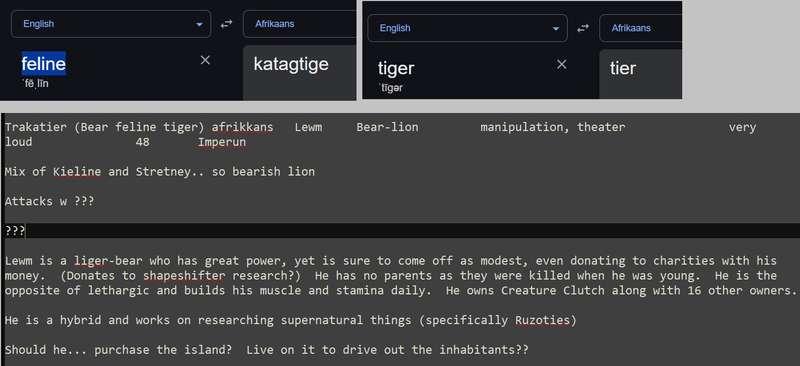Click the word 'Ruzoties' in the text

542,321
